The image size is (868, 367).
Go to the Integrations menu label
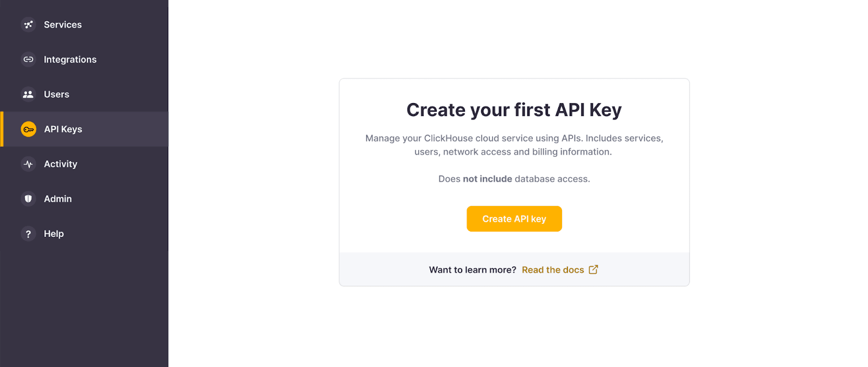pyautogui.click(x=70, y=60)
